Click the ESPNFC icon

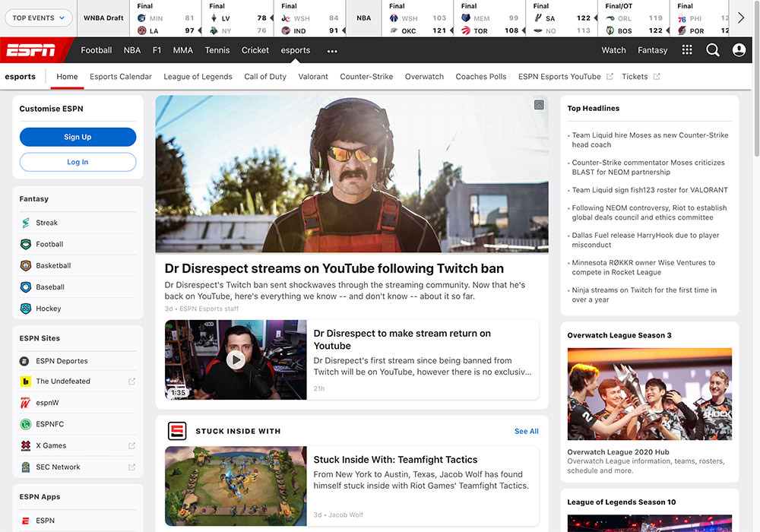pyautogui.click(x=25, y=424)
